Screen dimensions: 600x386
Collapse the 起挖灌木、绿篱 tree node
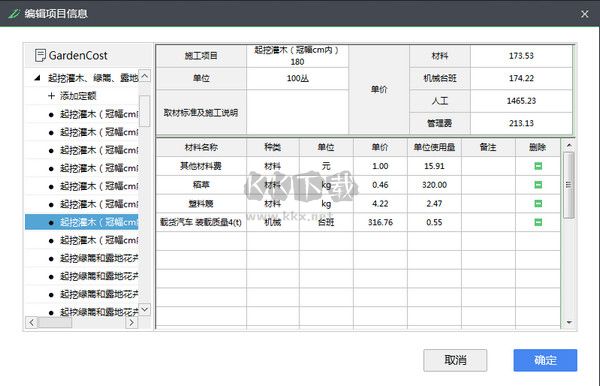pyautogui.click(x=37, y=78)
